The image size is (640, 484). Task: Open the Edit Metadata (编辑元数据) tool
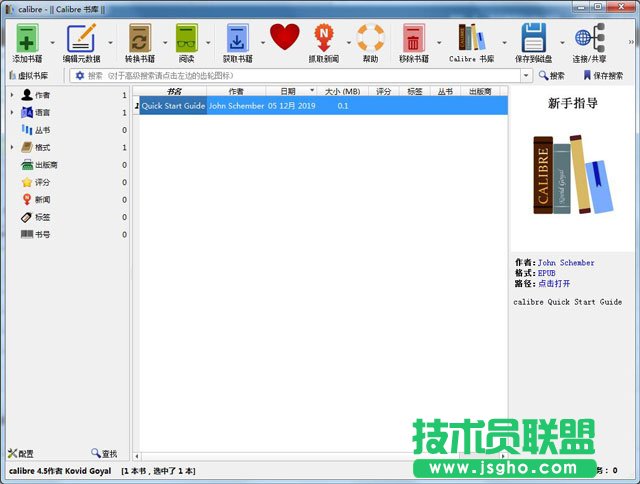[x=81, y=39]
